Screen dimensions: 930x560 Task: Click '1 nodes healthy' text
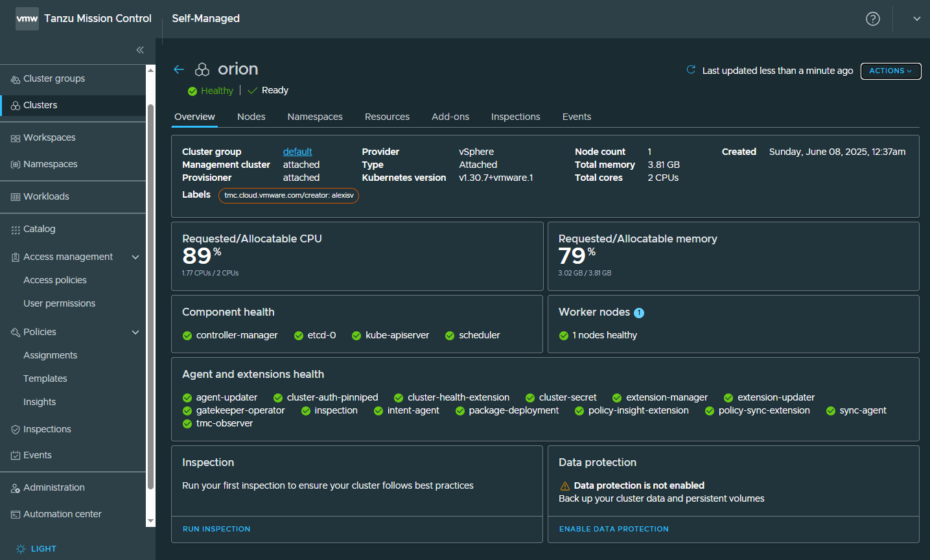(605, 336)
